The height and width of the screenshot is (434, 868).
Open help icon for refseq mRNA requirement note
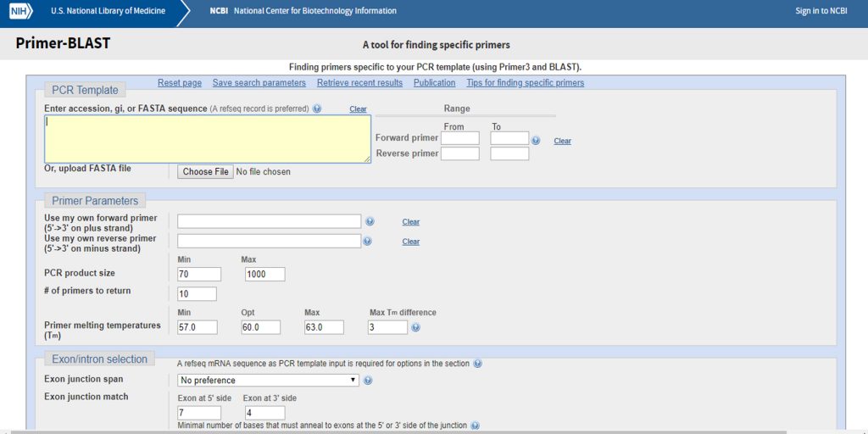coord(478,364)
